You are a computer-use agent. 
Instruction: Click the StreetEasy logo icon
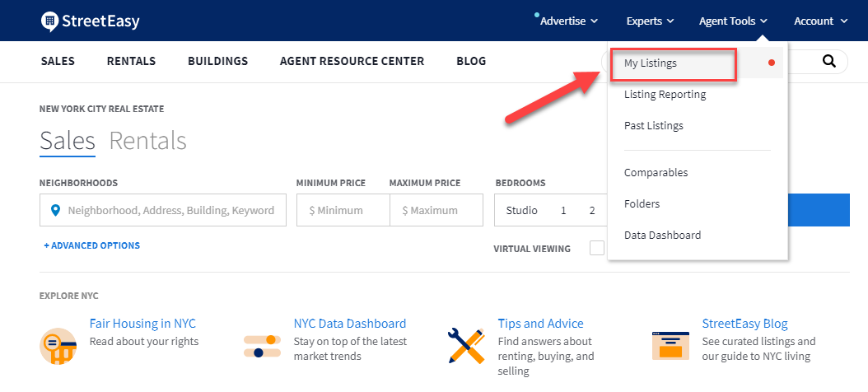click(x=49, y=21)
